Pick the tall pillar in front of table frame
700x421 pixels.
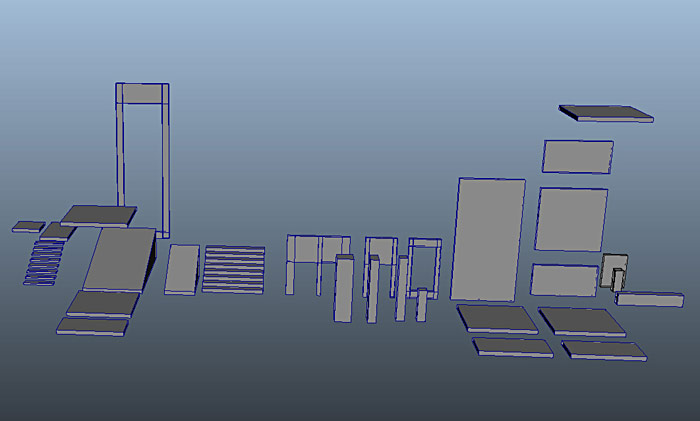[x=344, y=290]
